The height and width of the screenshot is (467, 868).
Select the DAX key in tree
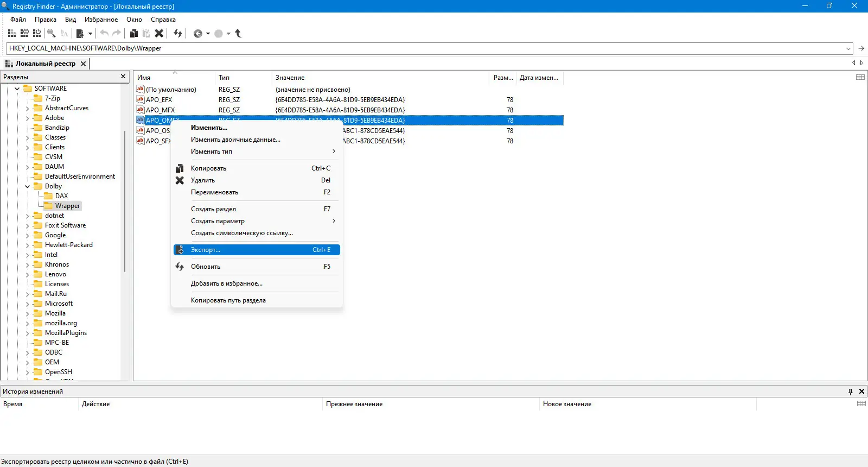click(62, 196)
